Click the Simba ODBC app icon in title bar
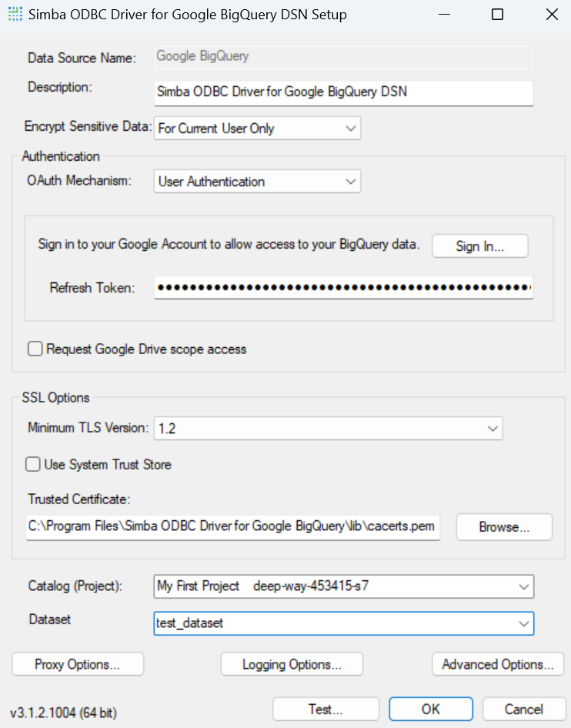 (x=15, y=15)
